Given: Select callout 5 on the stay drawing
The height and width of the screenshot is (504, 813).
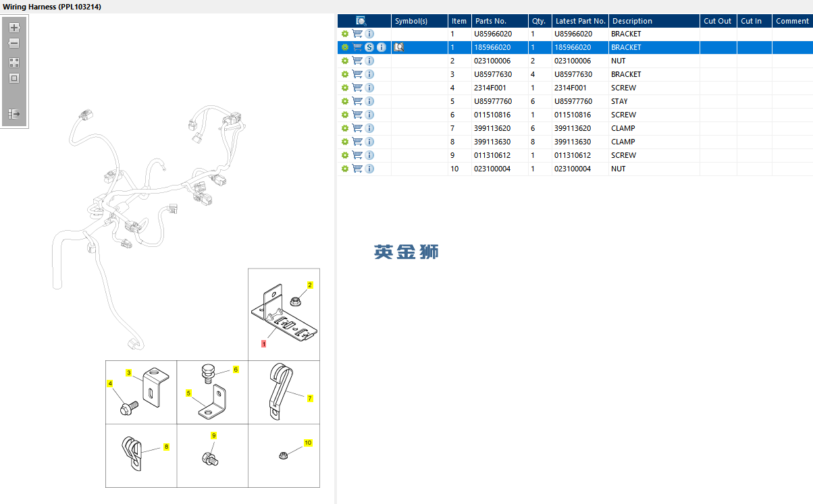Looking at the screenshot, I should (x=188, y=393).
